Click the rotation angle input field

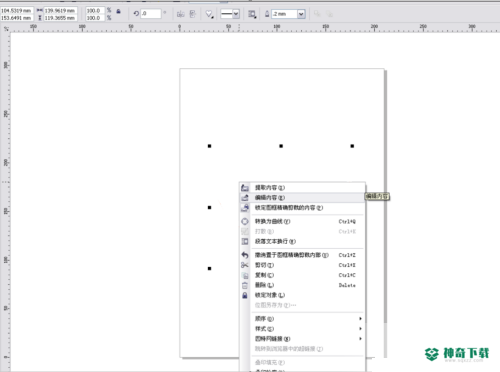coord(151,14)
